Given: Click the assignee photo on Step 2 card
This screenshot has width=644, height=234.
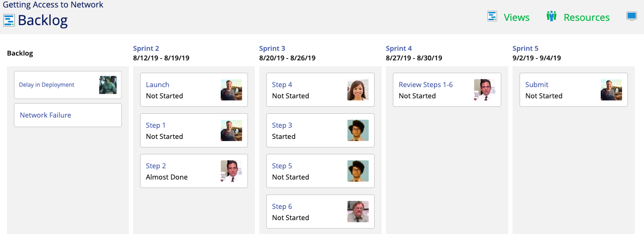Looking at the screenshot, I should click(231, 171).
